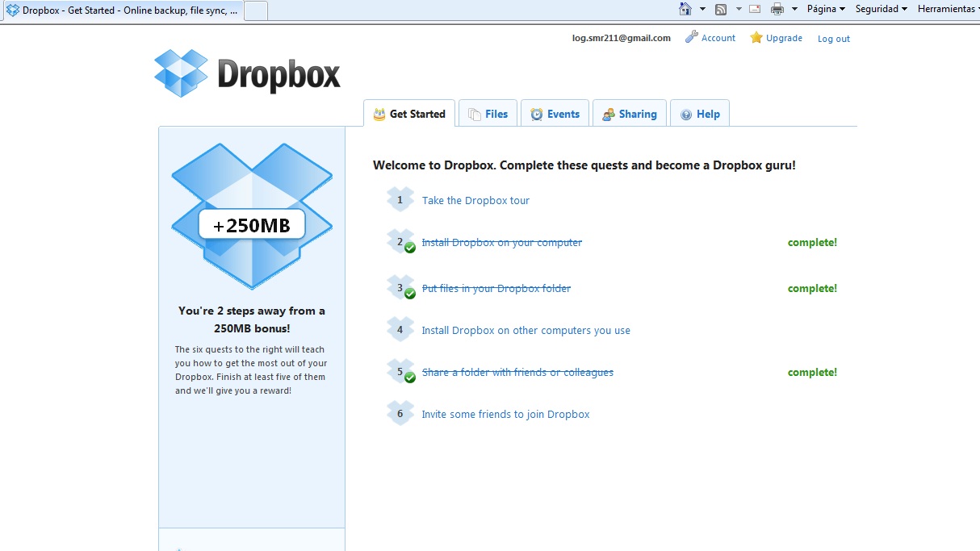
Task: Open the Take the Dropbox tour link
Action: [475, 200]
